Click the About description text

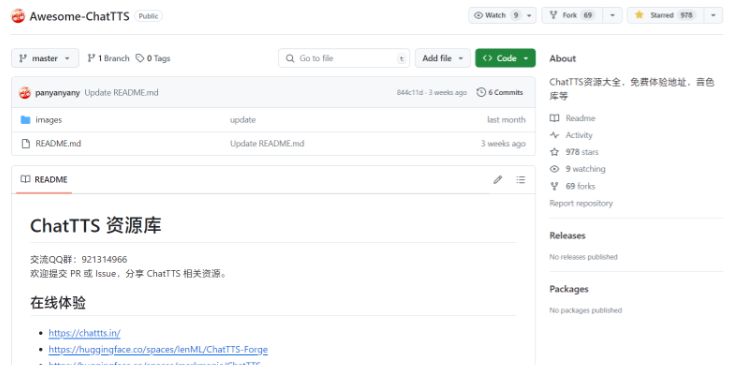point(632,89)
